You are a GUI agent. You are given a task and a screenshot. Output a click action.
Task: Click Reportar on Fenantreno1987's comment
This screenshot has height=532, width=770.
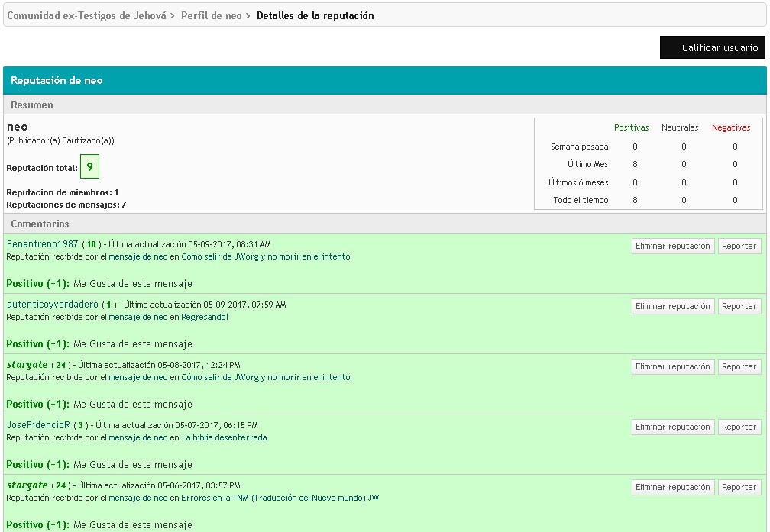point(739,246)
